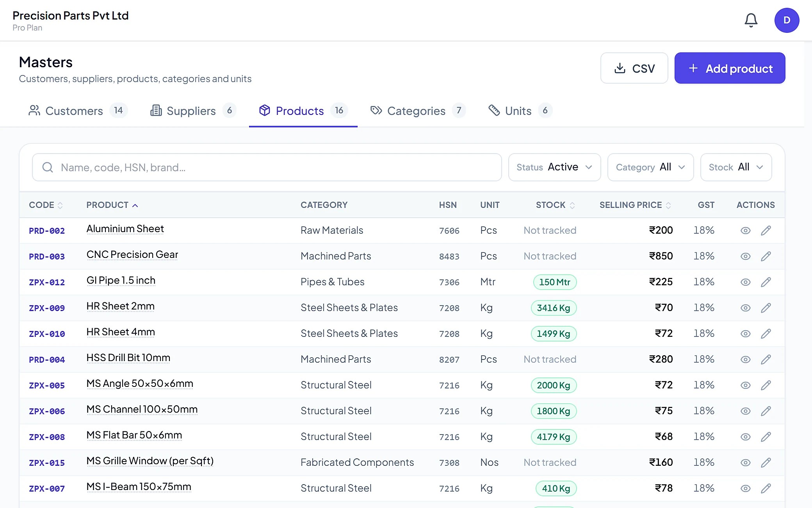Export products using CSV button
The height and width of the screenshot is (508, 812).
(634, 68)
